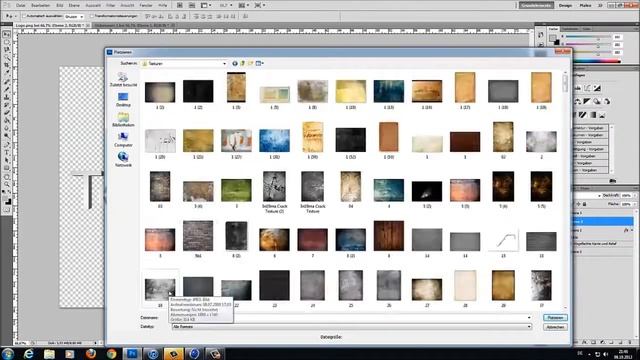
Task: Select the Crop tool in toolbox
Action: [x=7, y=65]
